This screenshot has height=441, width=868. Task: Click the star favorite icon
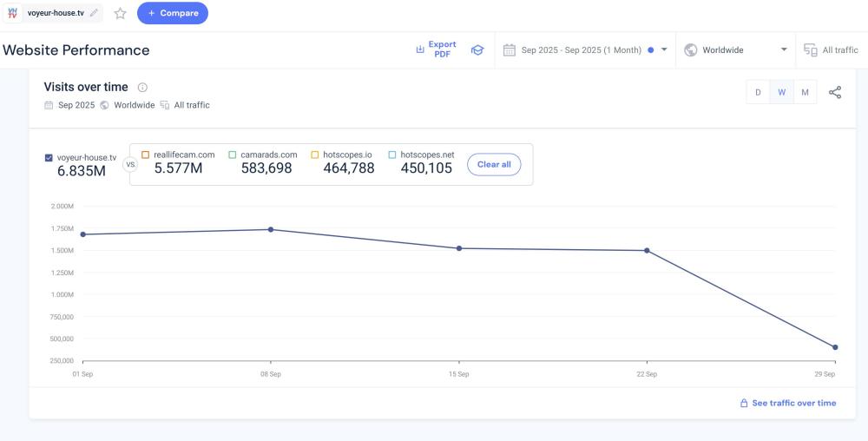coord(121,13)
